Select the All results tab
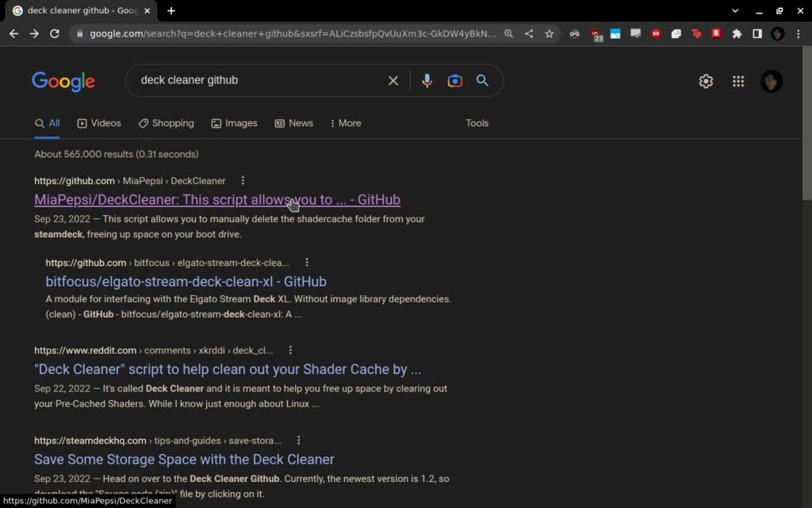The image size is (812, 508). point(47,123)
